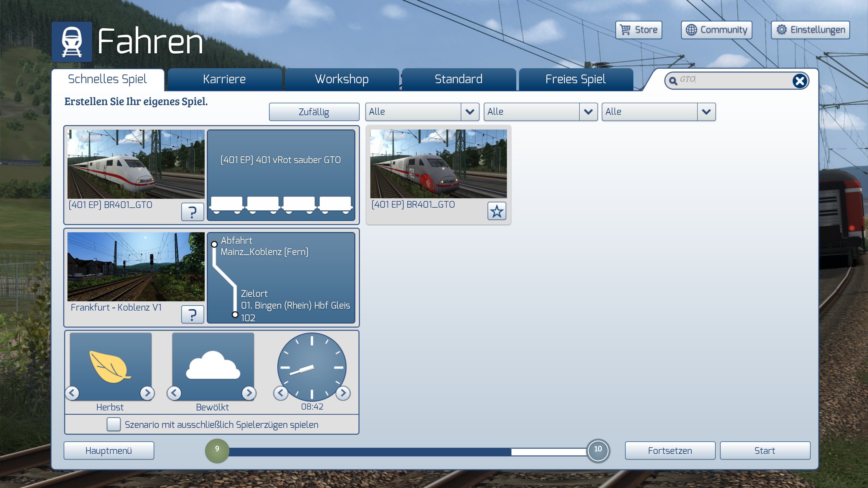The width and height of the screenshot is (868, 488).
Task: Go to previous weather before Bewölkt
Action: [174, 393]
